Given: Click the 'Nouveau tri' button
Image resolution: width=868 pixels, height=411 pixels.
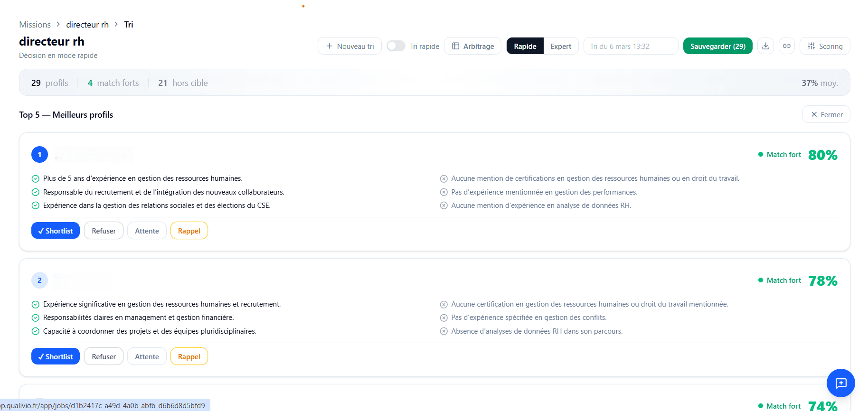Looking at the screenshot, I should click(x=349, y=46).
